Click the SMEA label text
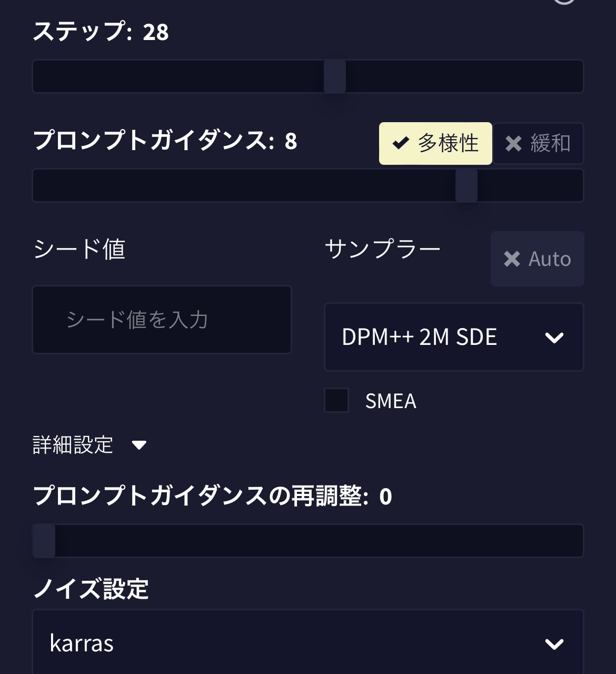The height and width of the screenshot is (674, 616). click(391, 401)
